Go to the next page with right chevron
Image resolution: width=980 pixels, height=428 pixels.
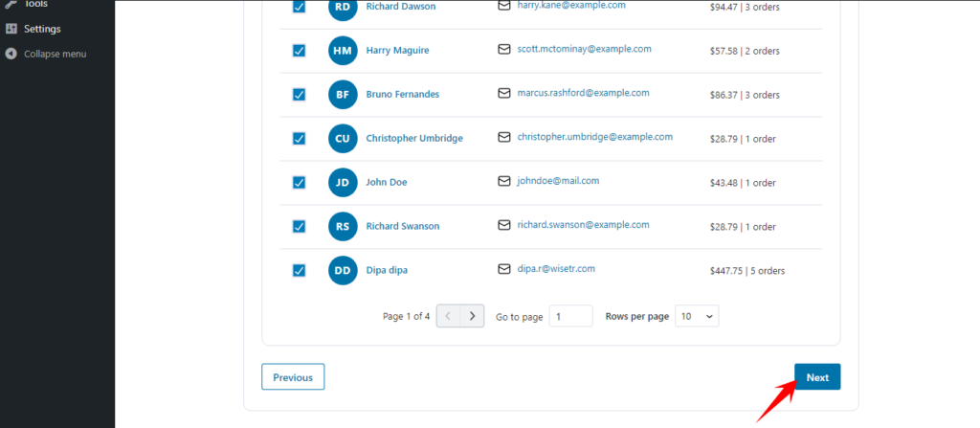click(x=473, y=316)
